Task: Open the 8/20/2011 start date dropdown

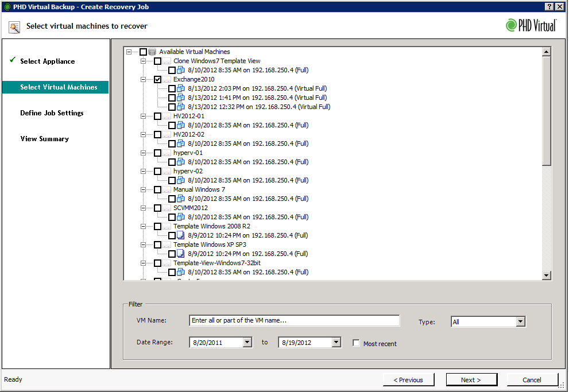Action: tap(247, 342)
